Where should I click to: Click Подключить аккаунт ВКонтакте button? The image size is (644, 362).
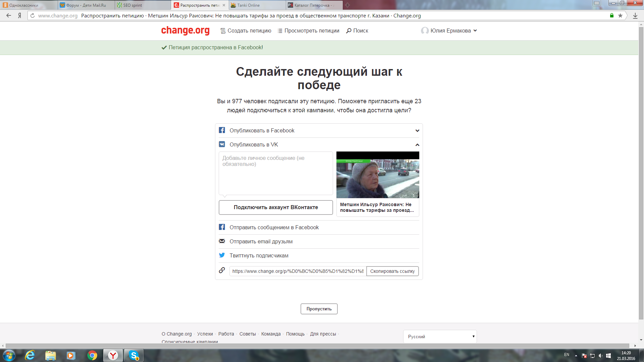pyautogui.click(x=276, y=207)
